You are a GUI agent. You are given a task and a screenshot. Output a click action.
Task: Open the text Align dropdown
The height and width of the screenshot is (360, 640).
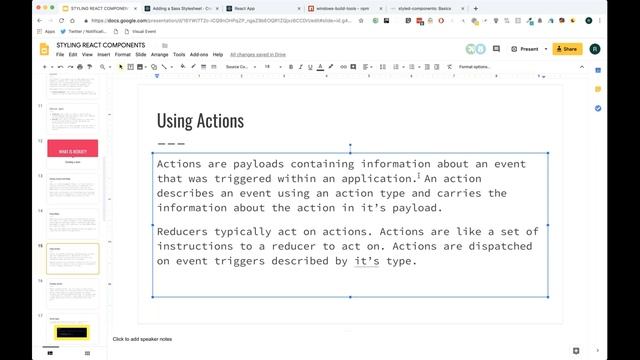click(367, 67)
